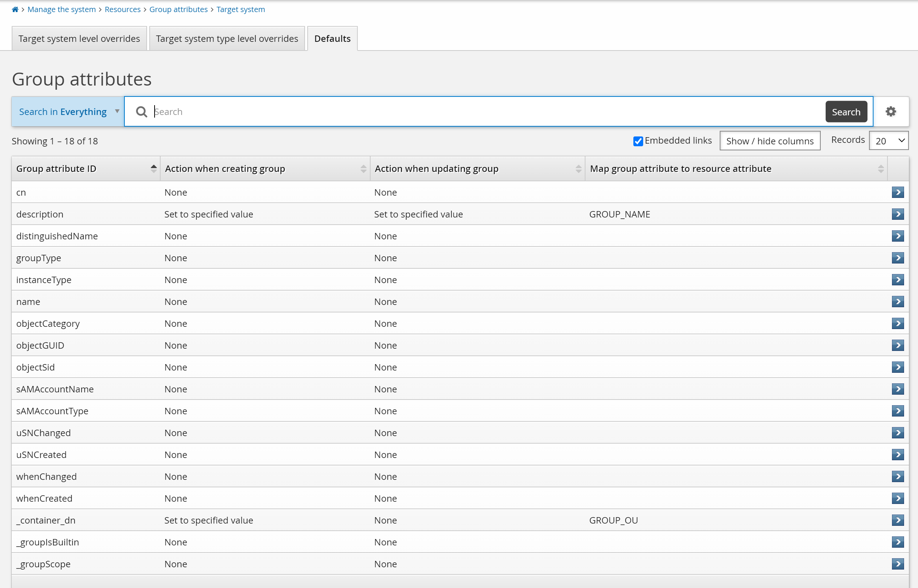Click the dark Search button
This screenshot has width=918, height=588.
click(846, 112)
